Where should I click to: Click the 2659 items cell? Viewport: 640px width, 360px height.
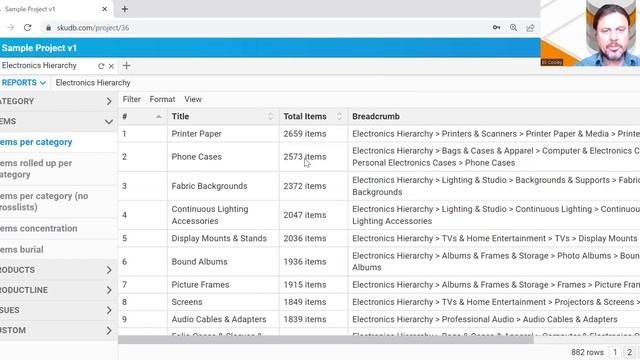(x=313, y=134)
